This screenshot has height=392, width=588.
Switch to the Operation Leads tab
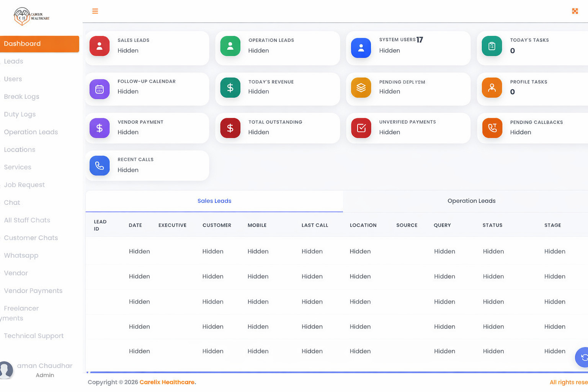tap(471, 201)
